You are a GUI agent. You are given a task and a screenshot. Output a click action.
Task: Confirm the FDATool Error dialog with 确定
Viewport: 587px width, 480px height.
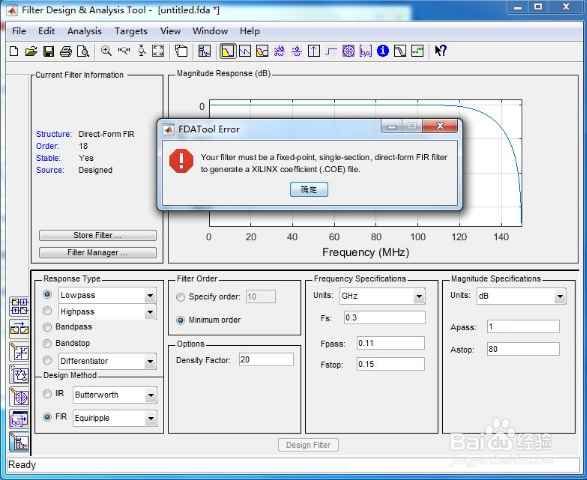coord(309,189)
